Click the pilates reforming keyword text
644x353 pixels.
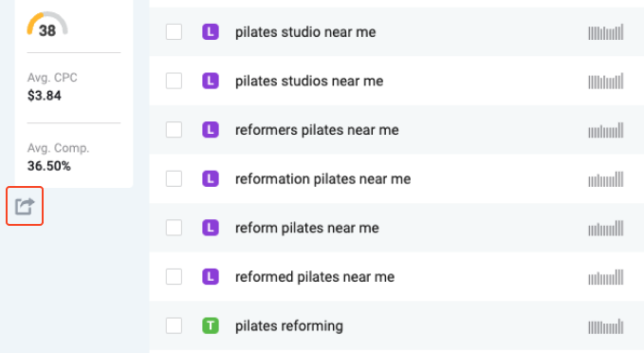click(288, 325)
